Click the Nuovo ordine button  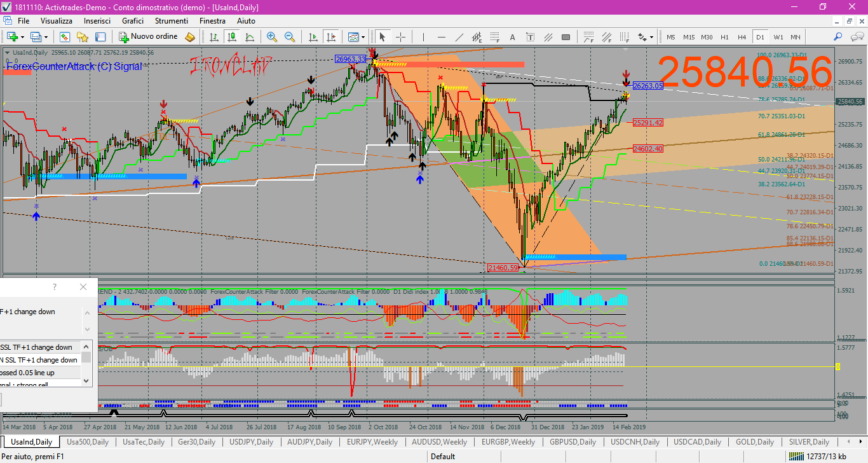coord(149,37)
